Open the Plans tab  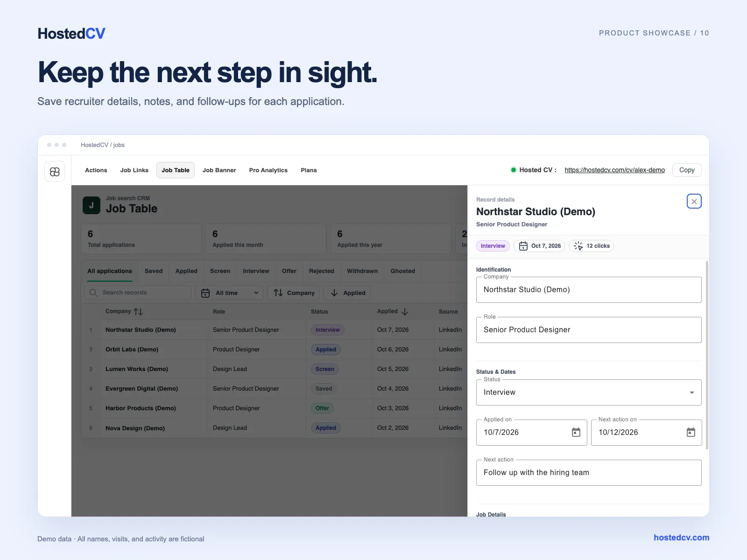(x=309, y=170)
